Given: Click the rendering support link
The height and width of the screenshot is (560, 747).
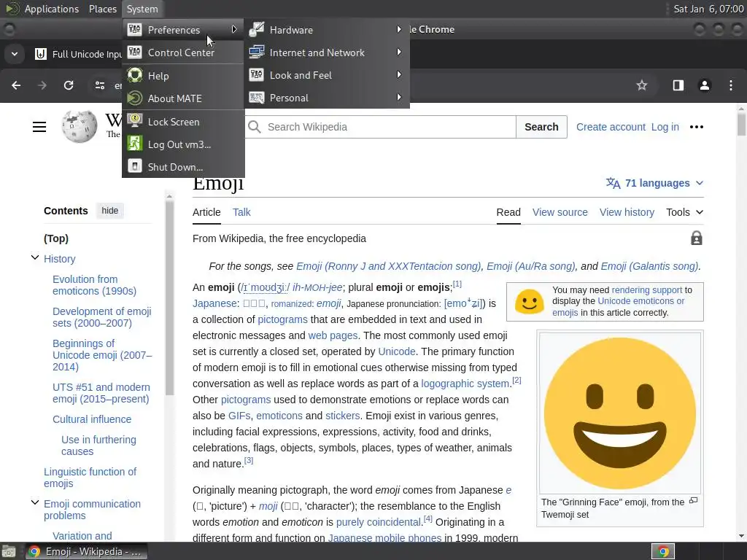Looking at the screenshot, I should pos(646,290).
